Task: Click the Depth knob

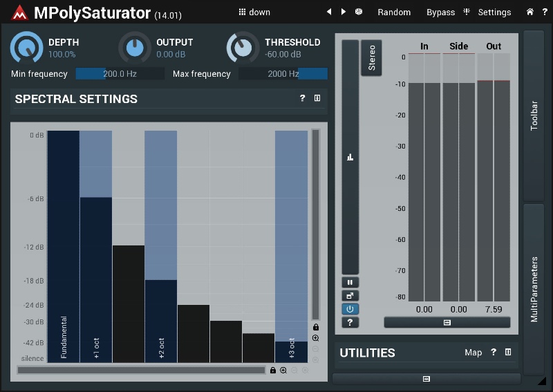Action: coord(26,48)
